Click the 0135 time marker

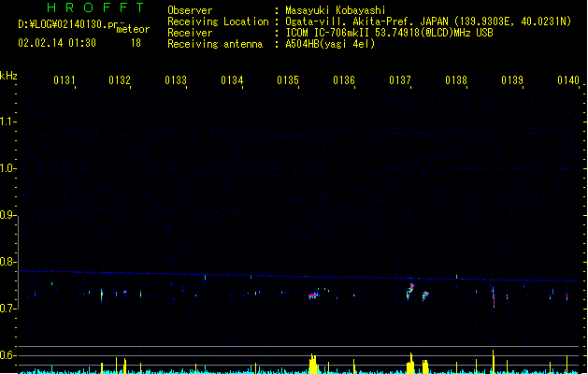[288, 80]
